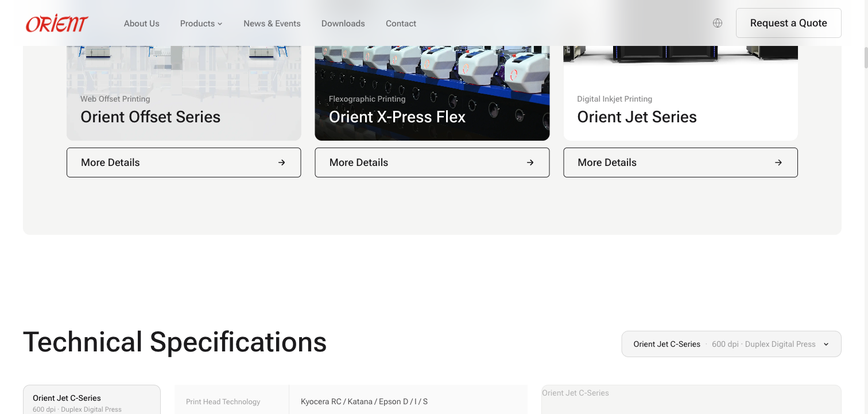Click the globe language icon
Screen dimensions: 868x414
pyautogui.click(x=717, y=23)
